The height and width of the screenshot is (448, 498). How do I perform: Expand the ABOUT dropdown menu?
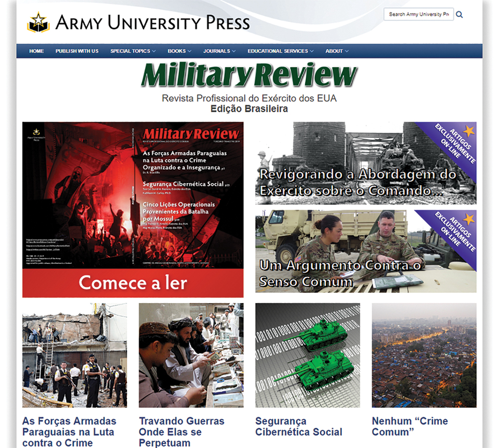tap(337, 51)
